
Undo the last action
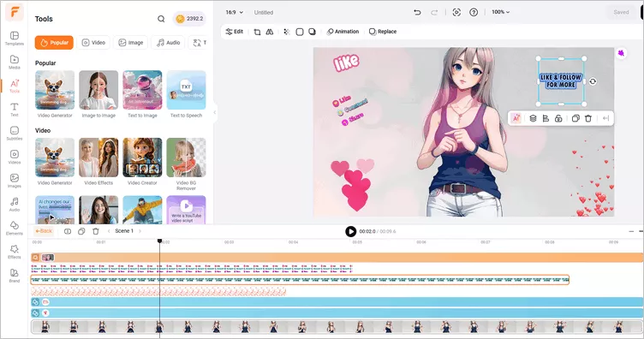[417, 12]
